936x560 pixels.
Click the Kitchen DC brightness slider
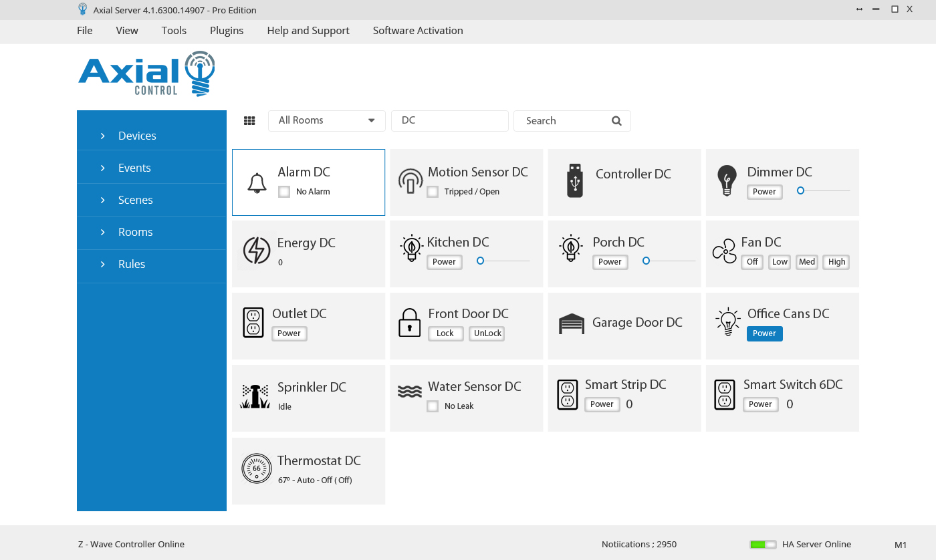[x=504, y=261]
